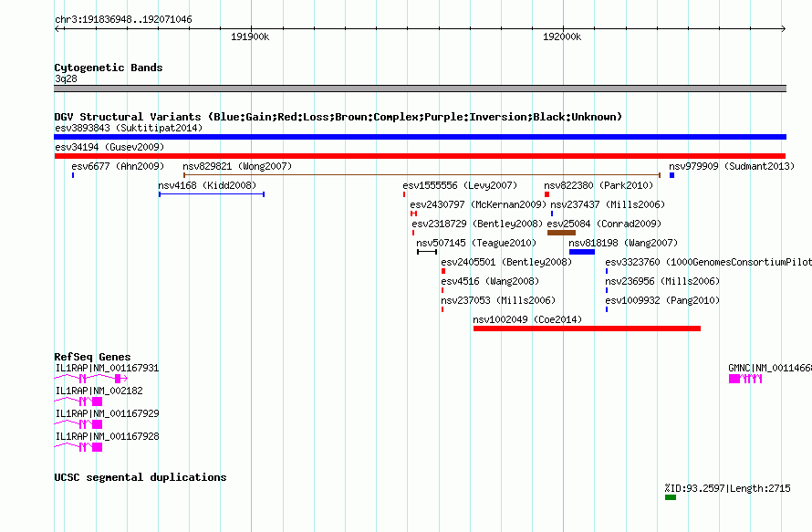Select the nsv818198 (Wang2007) label
Viewport: 812px width, 532px height.
623,243
